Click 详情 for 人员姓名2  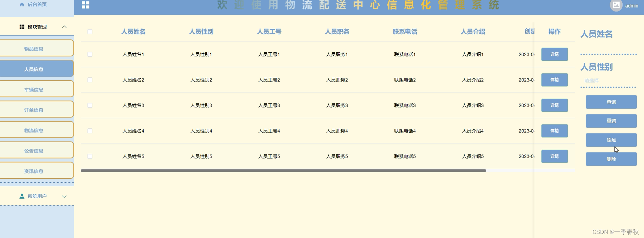554,80
